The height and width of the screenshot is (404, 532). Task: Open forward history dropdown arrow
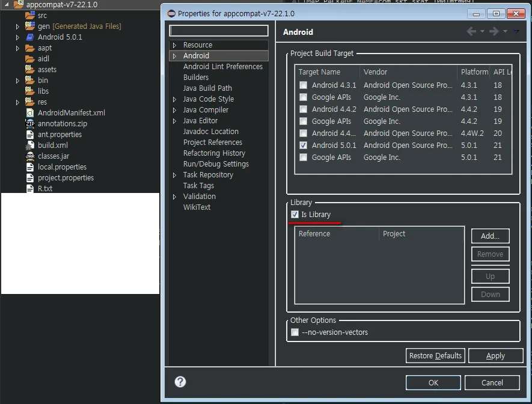point(505,31)
